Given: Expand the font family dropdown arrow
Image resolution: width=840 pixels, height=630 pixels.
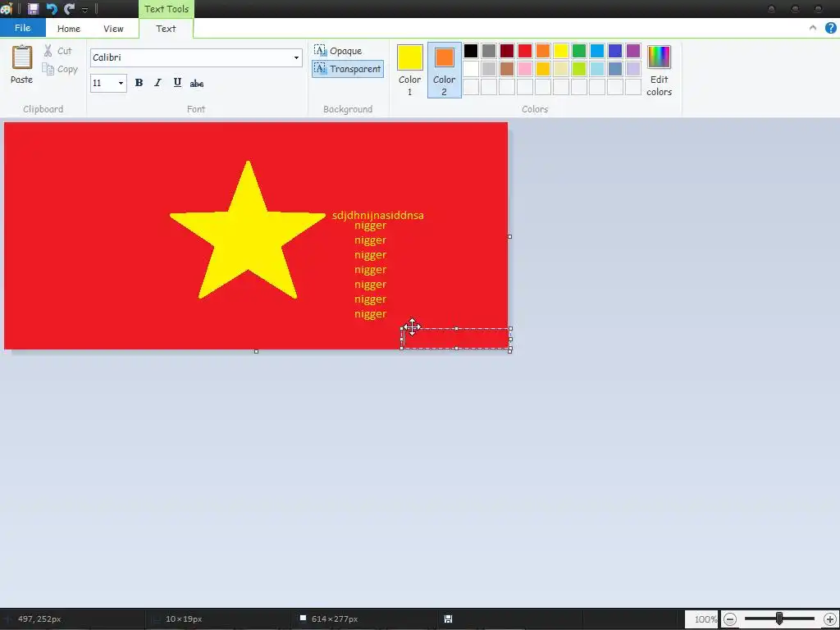Looking at the screenshot, I should pos(296,57).
